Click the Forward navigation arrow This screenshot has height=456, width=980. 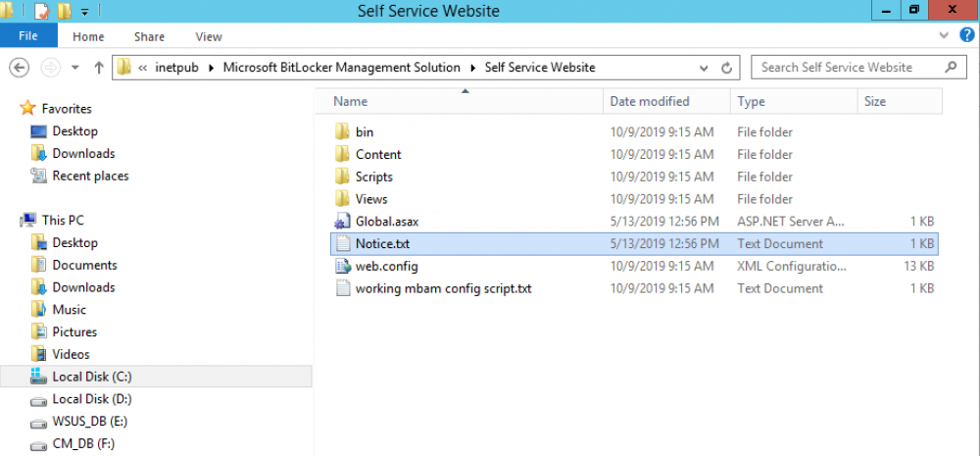pos(51,68)
